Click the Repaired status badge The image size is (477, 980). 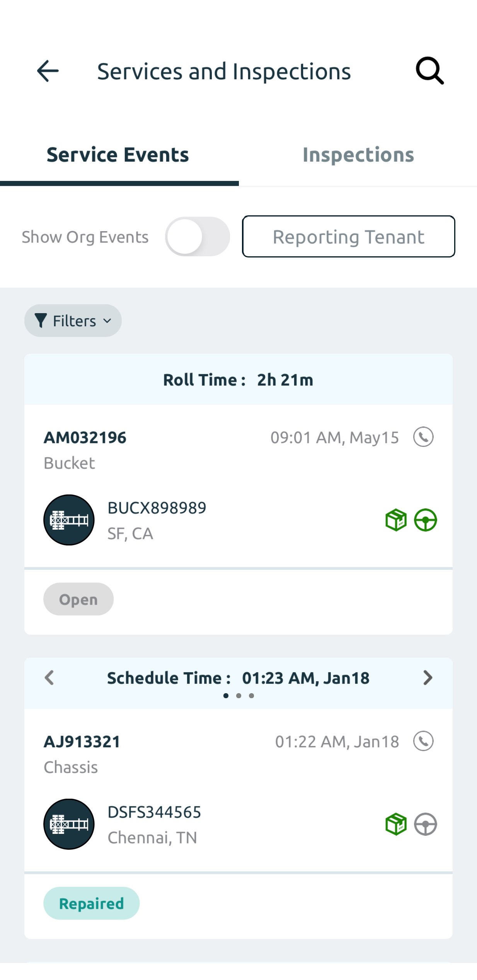(x=91, y=903)
